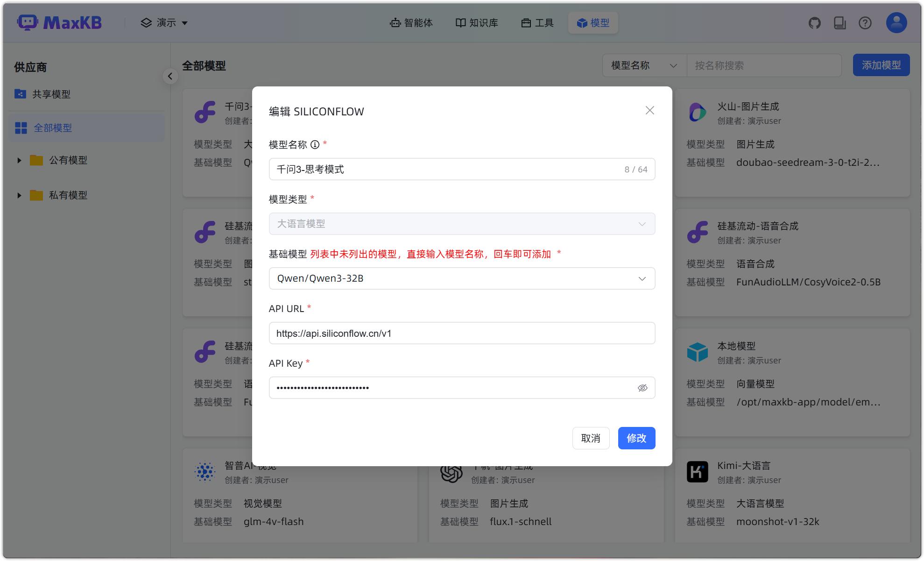Select the 全部模型 sidebar entry

coord(53,128)
